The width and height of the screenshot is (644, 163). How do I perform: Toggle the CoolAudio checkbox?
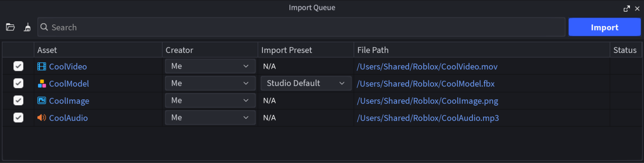coord(18,118)
